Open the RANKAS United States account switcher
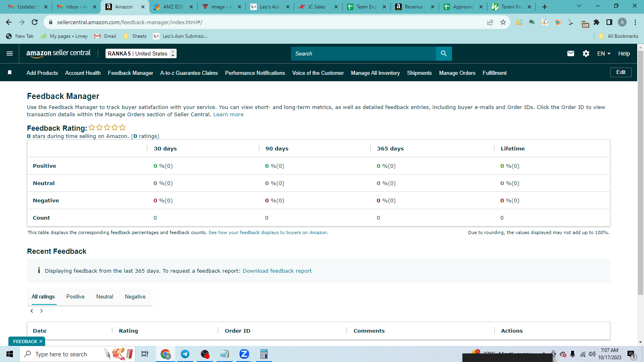Viewport: 644px width, 362px height. tap(141, 53)
